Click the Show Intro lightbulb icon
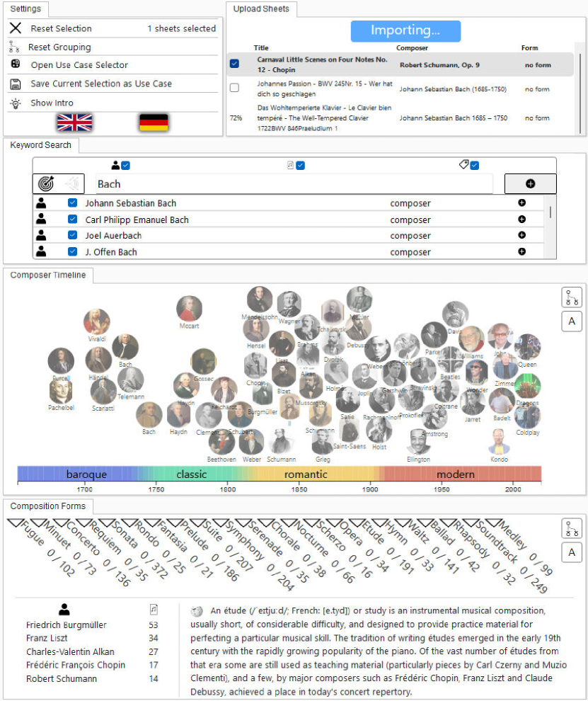Viewport: 588px width, 701px height. (16, 103)
